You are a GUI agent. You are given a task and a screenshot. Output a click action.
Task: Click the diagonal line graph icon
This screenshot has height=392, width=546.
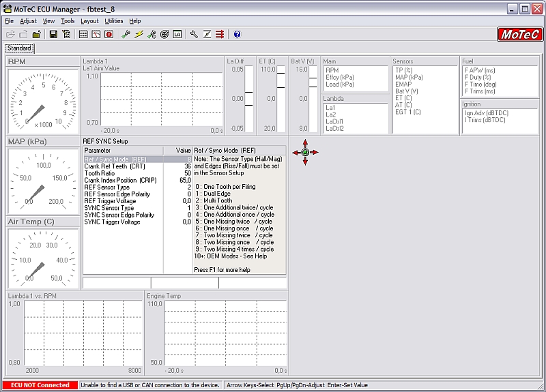[207, 35]
